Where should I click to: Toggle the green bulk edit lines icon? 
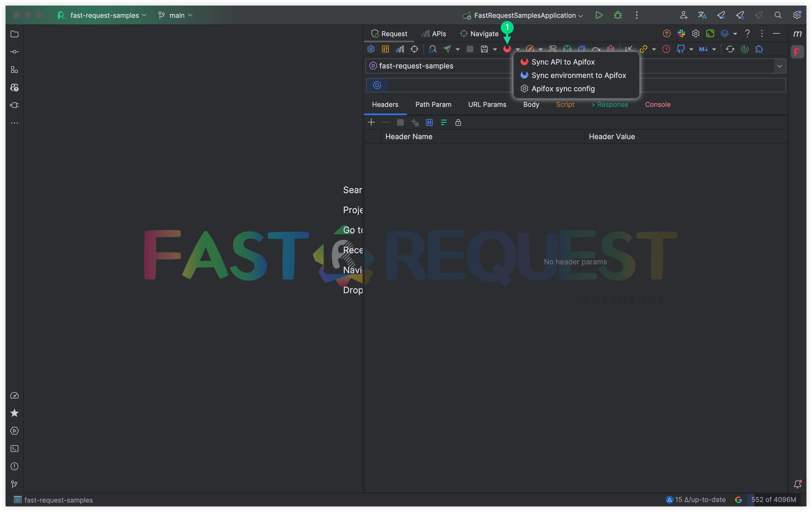click(444, 122)
